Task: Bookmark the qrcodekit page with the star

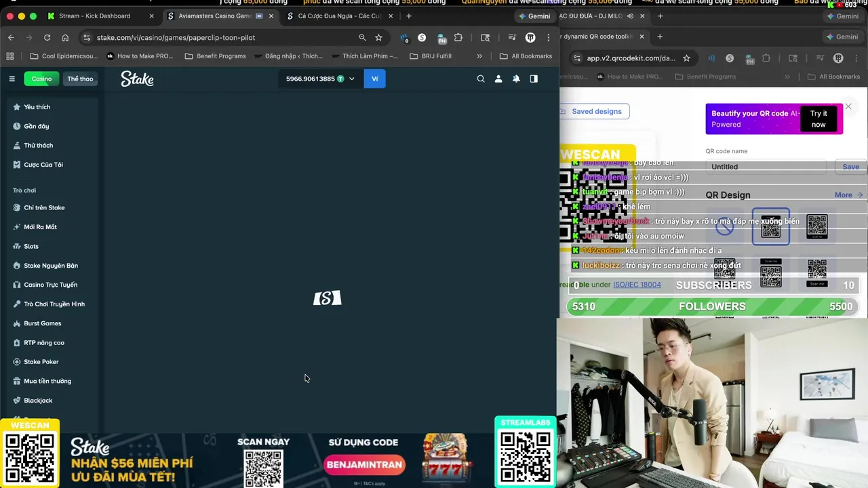Action: pyautogui.click(x=686, y=58)
